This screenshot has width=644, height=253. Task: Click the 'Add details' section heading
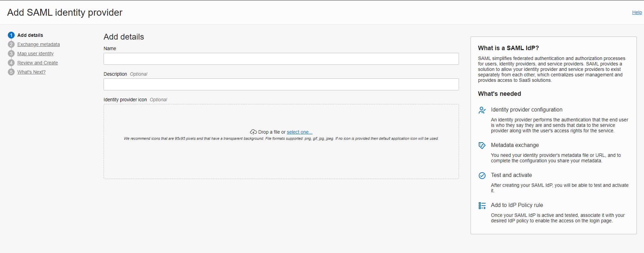(124, 37)
